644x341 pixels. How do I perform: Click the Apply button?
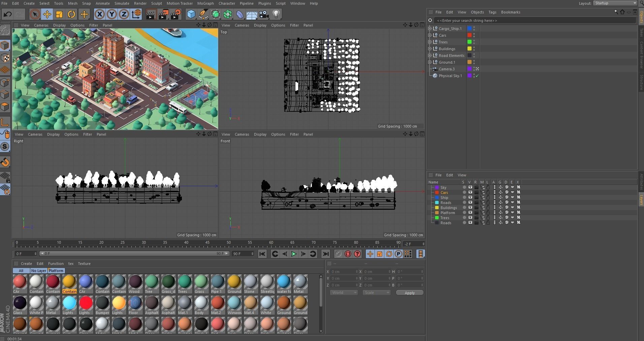tap(410, 293)
